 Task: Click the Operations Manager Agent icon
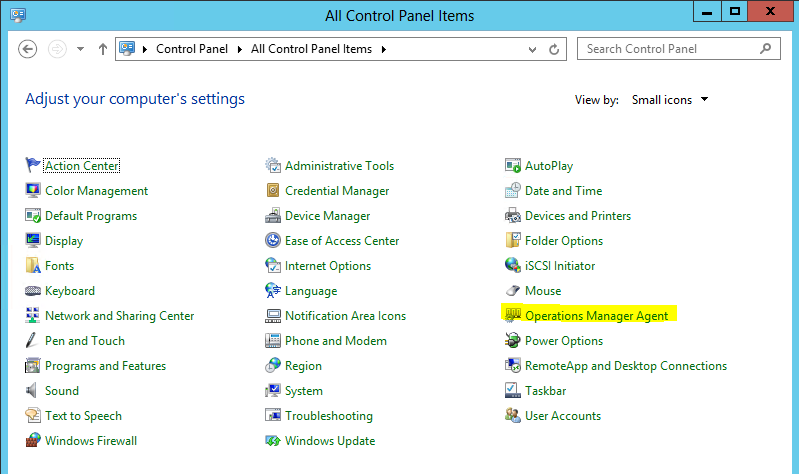[513, 316]
